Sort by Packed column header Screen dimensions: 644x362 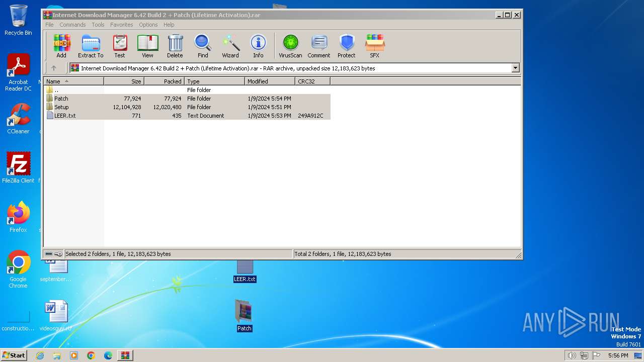(165, 81)
